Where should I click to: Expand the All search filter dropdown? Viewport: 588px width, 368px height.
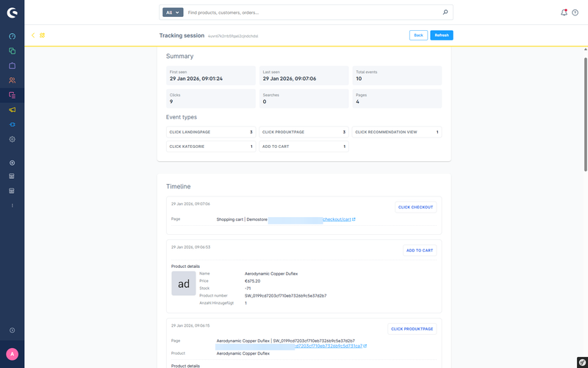pos(173,13)
